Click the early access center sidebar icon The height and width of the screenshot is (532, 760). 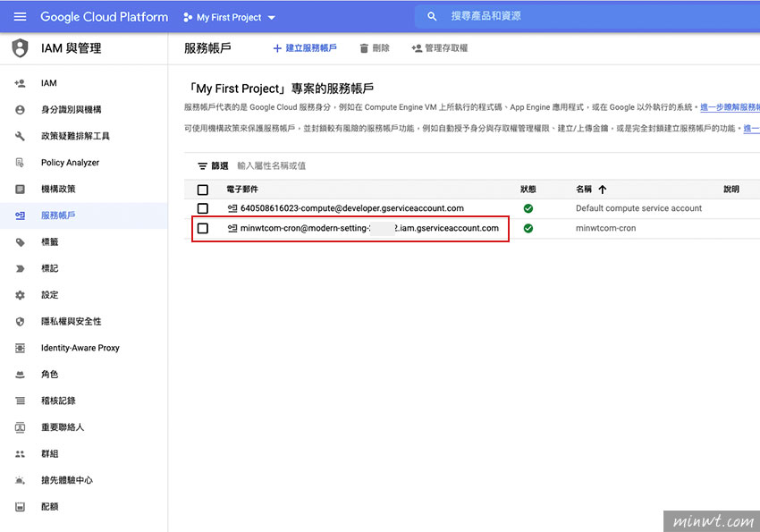tap(20, 480)
